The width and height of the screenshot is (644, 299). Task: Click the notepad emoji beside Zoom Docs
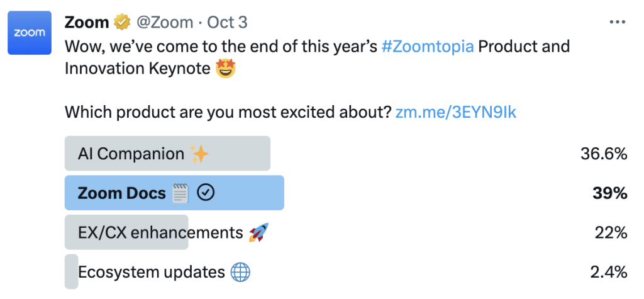[180, 193]
